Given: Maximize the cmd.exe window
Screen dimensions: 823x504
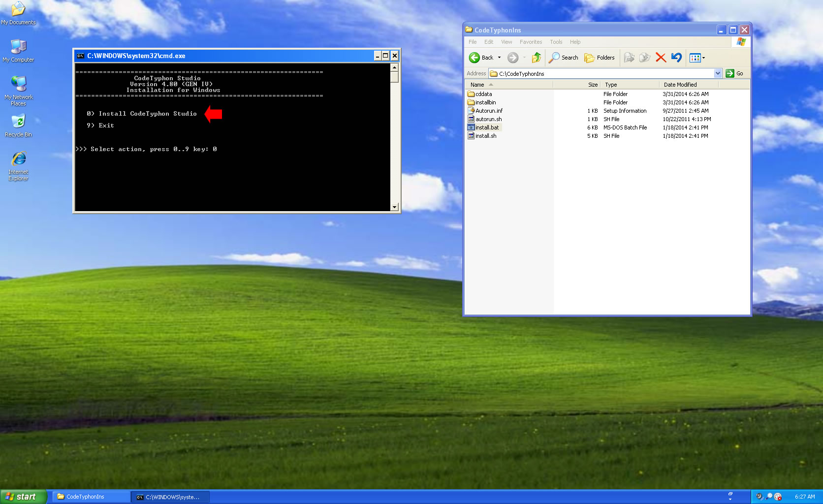Looking at the screenshot, I should point(385,56).
